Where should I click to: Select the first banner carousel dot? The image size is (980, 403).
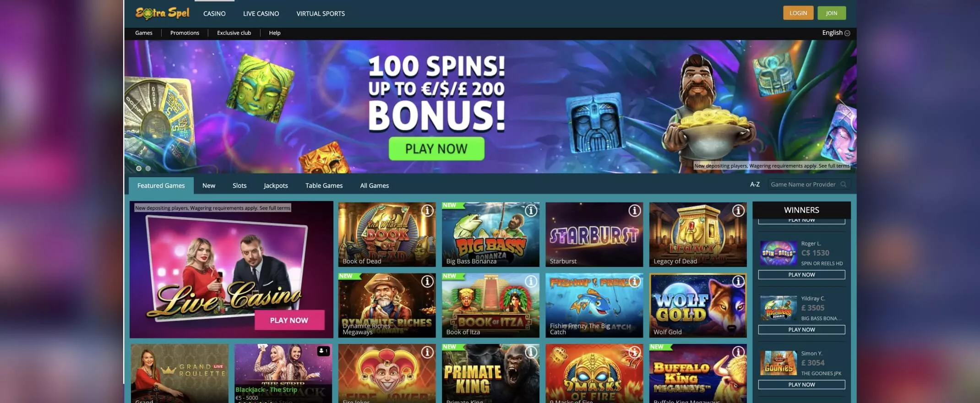click(139, 169)
